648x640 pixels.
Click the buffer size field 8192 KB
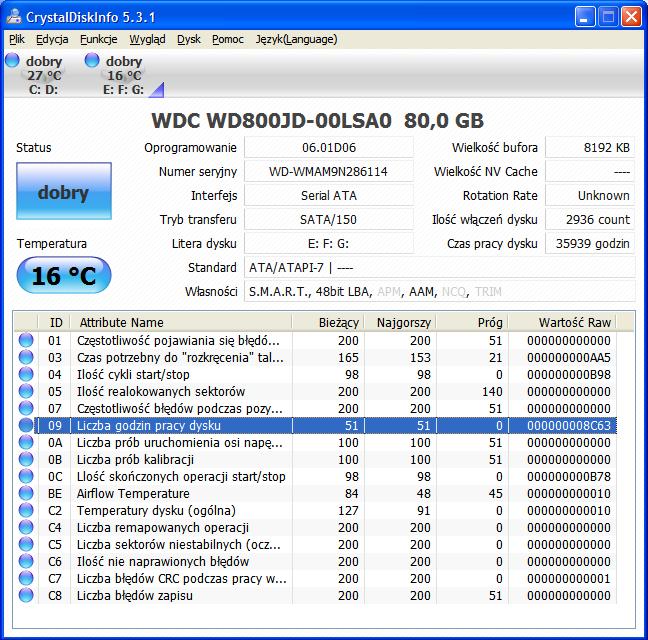click(x=590, y=148)
